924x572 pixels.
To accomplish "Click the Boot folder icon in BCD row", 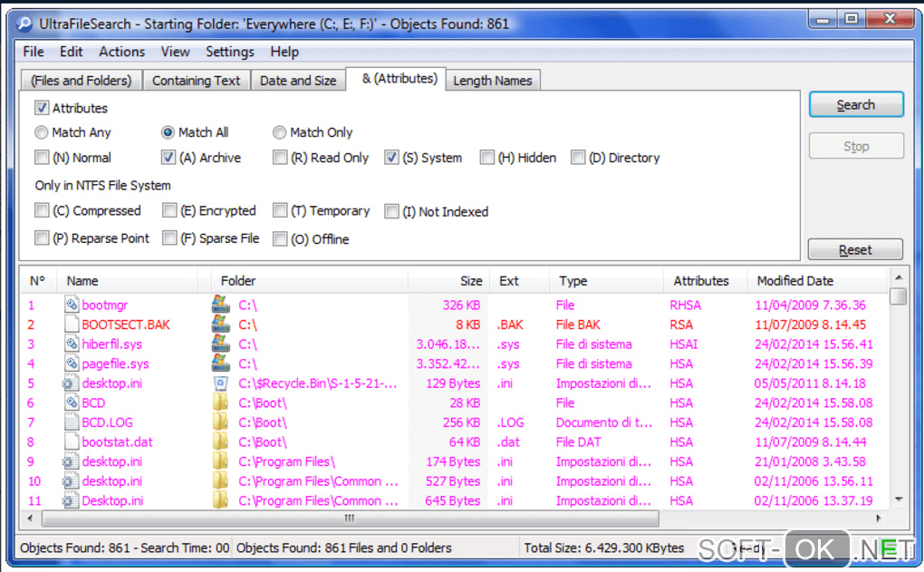I will coord(220,402).
